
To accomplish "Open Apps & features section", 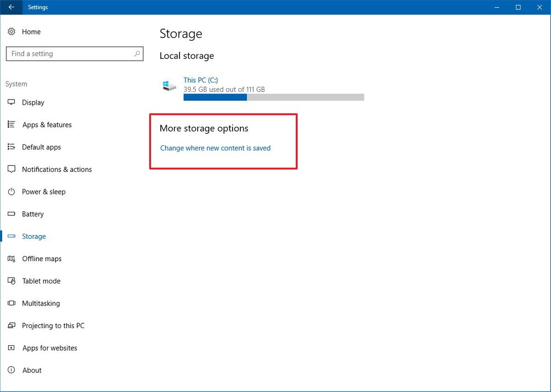I will pos(47,124).
